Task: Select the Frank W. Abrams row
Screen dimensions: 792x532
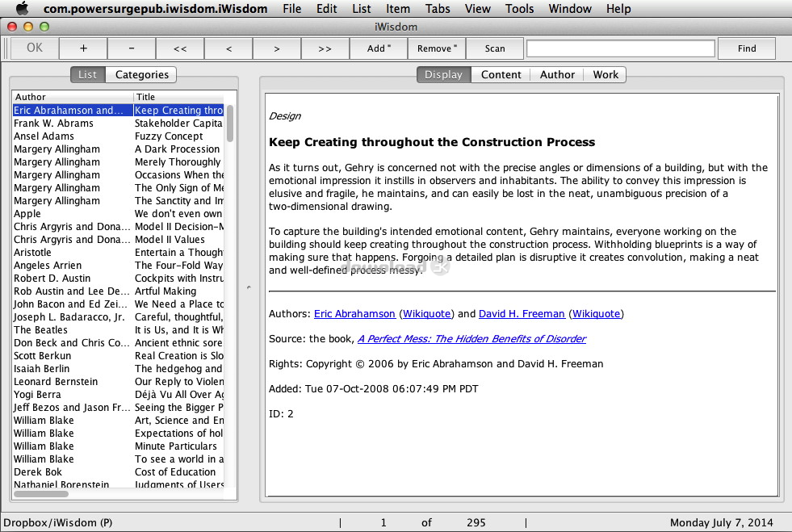Action: tap(118, 124)
